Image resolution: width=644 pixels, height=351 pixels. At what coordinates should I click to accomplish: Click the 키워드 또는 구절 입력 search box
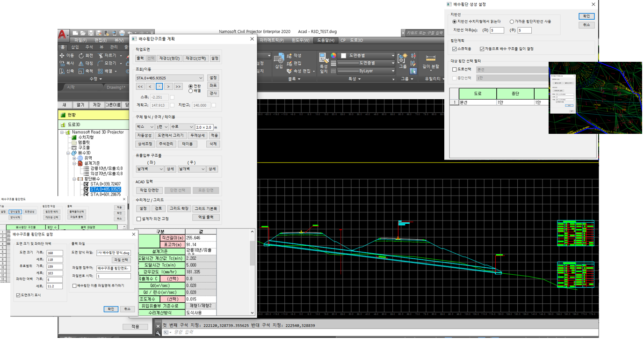pos(423,33)
